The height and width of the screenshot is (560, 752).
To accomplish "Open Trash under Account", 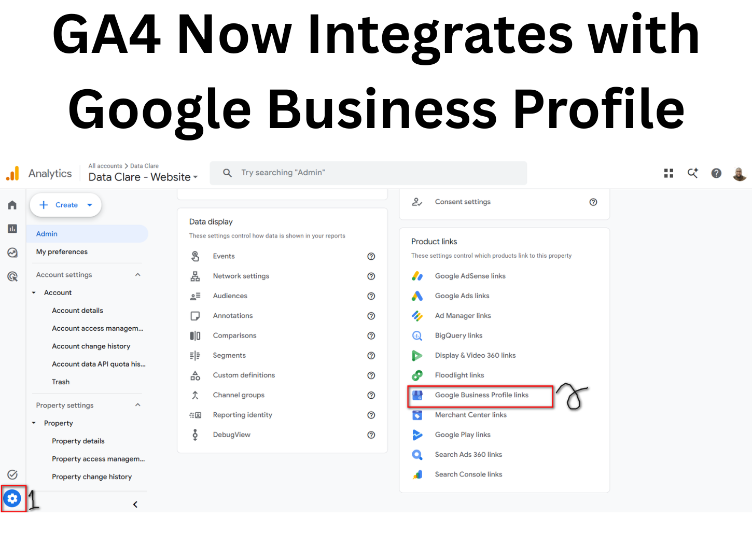I will click(61, 382).
